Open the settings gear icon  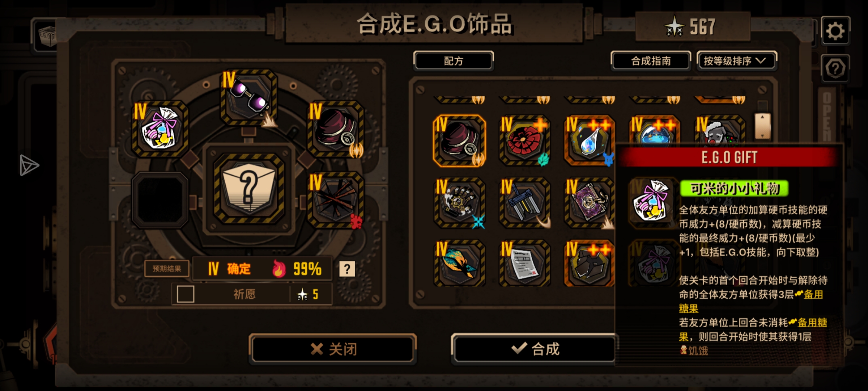pos(835,31)
